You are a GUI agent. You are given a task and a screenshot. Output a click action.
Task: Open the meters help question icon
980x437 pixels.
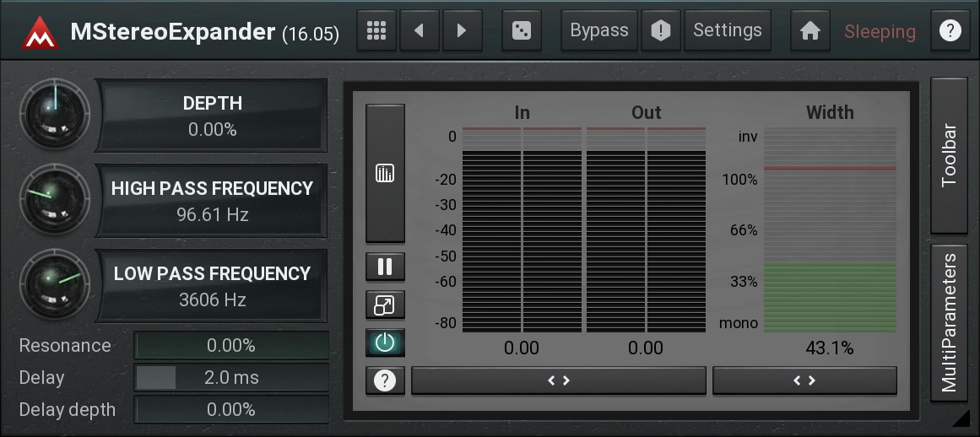(385, 380)
